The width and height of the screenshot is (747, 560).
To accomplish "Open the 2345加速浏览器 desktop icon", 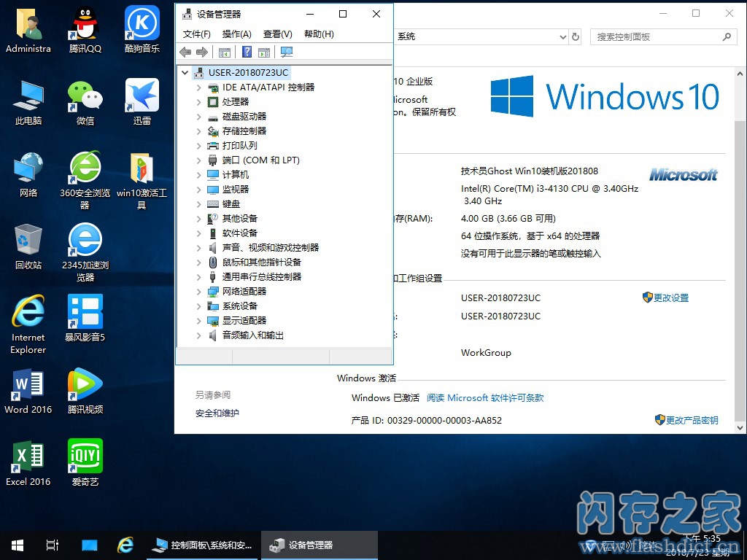I will [85, 252].
